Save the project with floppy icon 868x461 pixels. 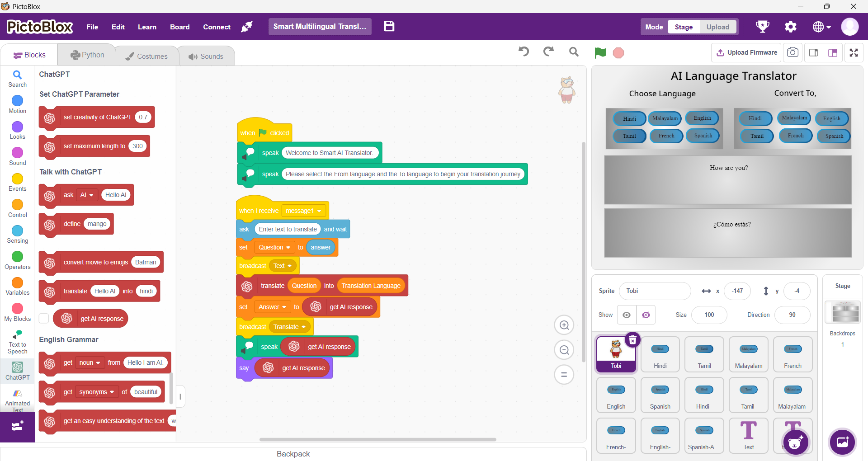[x=389, y=26]
